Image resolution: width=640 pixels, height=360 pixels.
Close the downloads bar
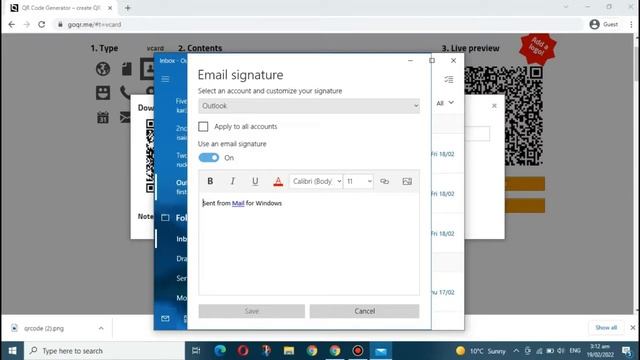633,328
